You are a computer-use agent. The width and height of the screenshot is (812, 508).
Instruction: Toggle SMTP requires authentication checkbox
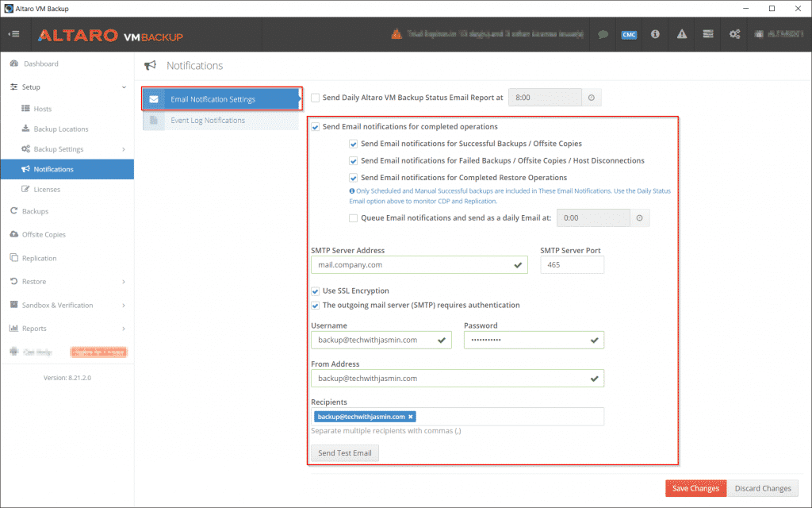click(316, 306)
